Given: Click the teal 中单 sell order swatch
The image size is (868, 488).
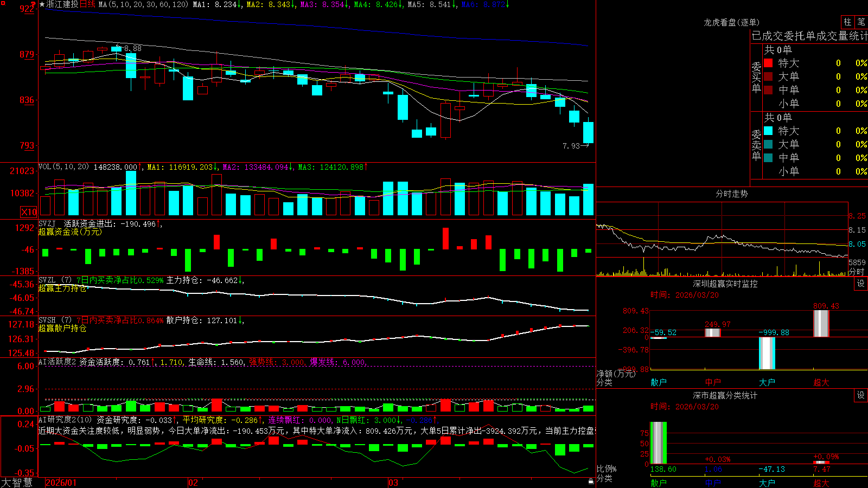Looking at the screenshot, I should [768, 158].
